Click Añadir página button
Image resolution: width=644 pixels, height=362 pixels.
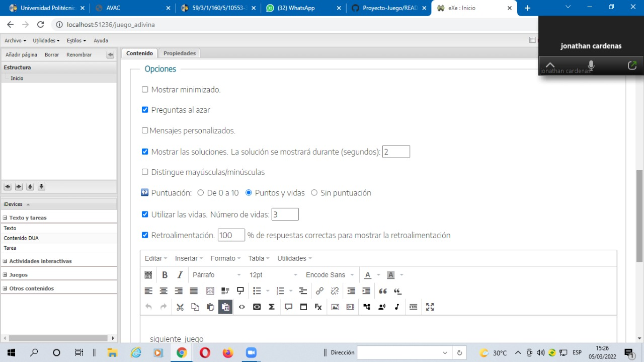[21, 54]
